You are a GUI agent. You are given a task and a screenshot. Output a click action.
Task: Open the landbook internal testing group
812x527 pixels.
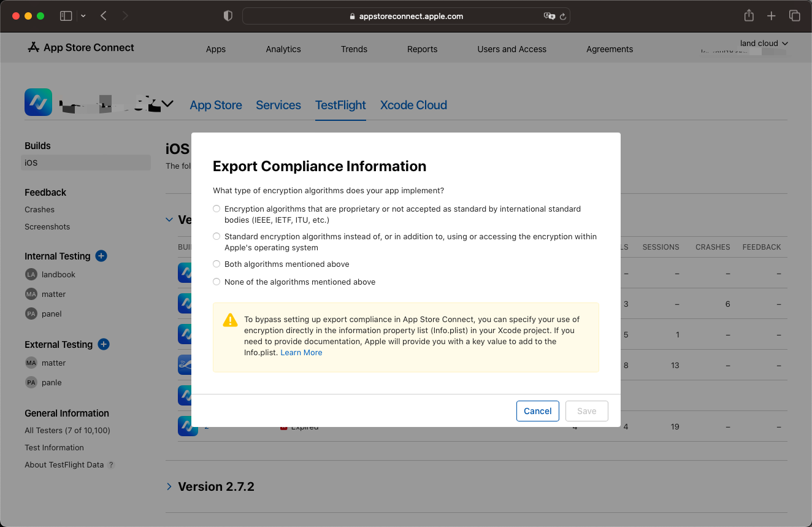pyautogui.click(x=58, y=274)
